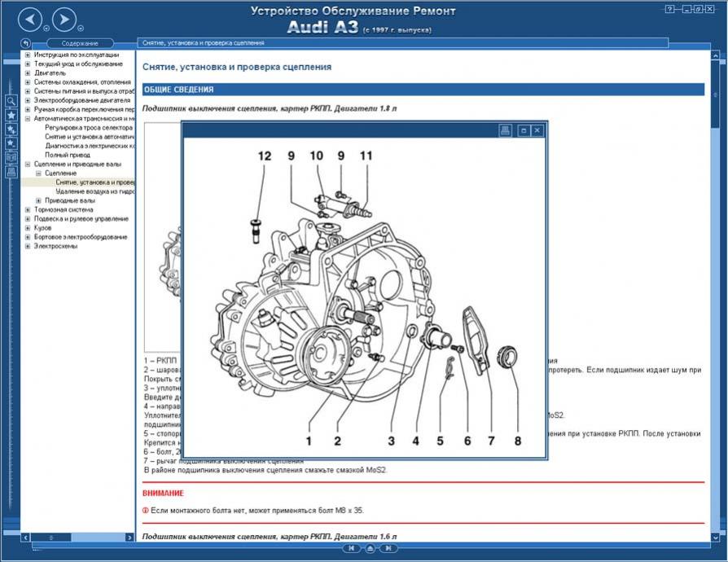Image resolution: width=728 pixels, height=562 pixels.
Task: Print the diagram from popup toolbar
Action: pyautogui.click(x=505, y=130)
